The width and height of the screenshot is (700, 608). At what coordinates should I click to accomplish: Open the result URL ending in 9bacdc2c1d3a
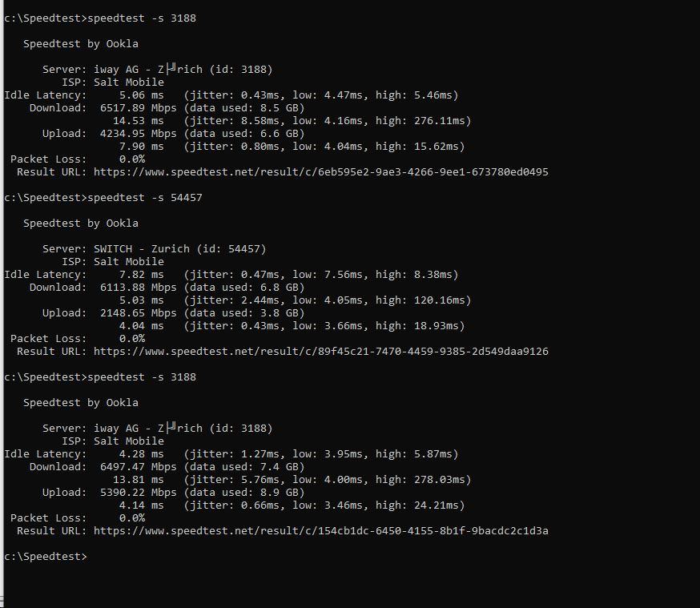click(x=320, y=531)
